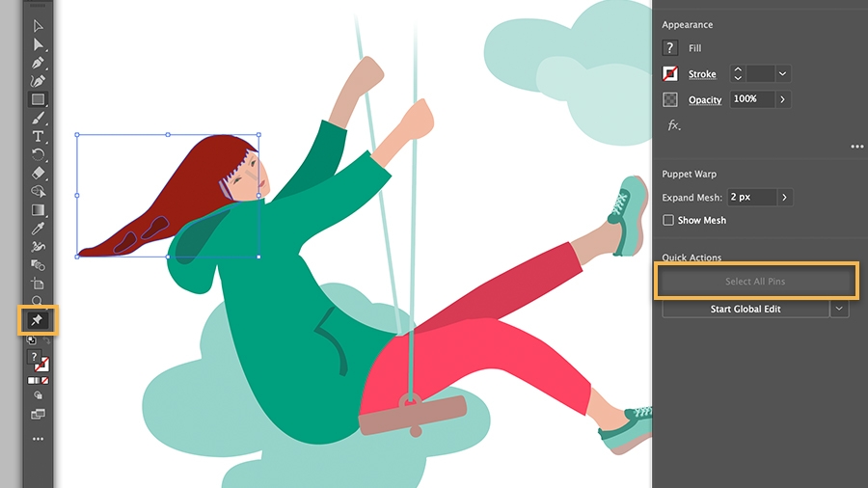Open the Opacity panel link

[705, 100]
